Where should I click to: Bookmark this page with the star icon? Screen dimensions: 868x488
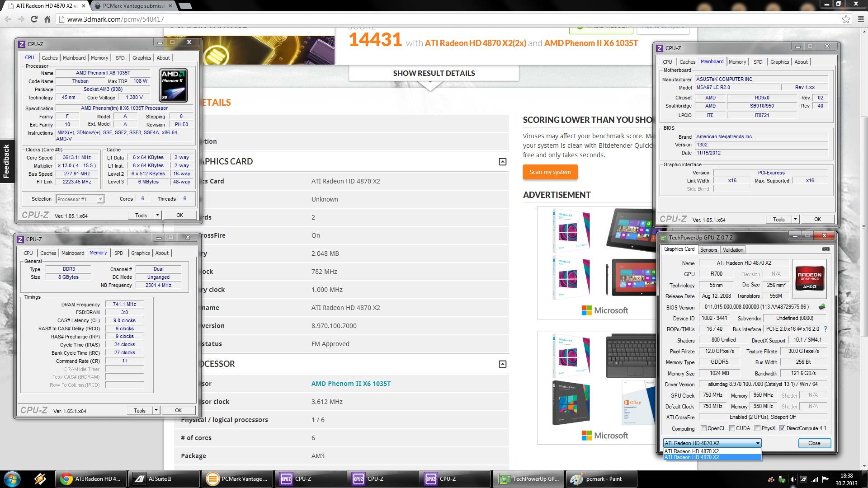tap(846, 19)
